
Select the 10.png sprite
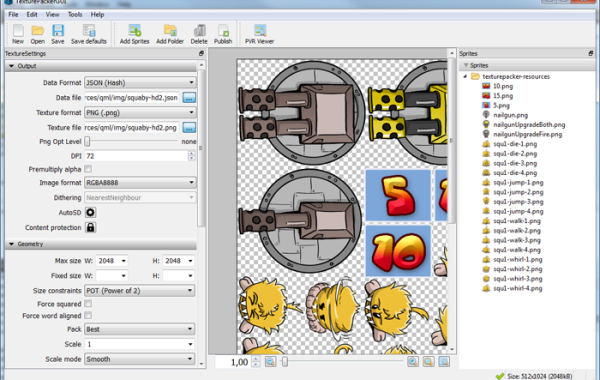[x=503, y=86]
